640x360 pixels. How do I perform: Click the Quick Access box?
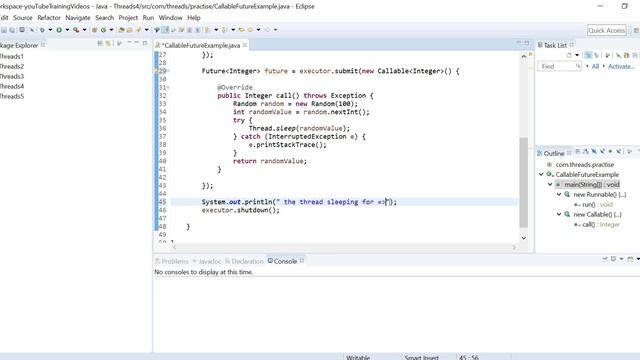tap(607, 30)
